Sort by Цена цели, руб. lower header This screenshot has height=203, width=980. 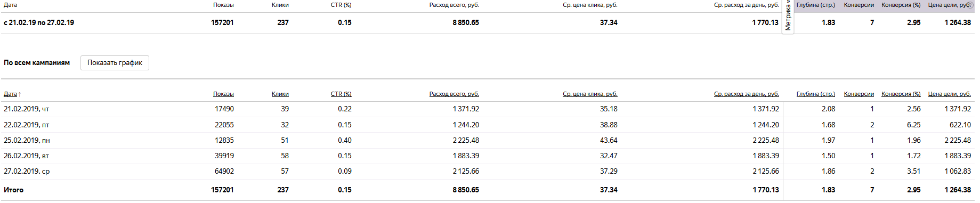pyautogui.click(x=950, y=94)
